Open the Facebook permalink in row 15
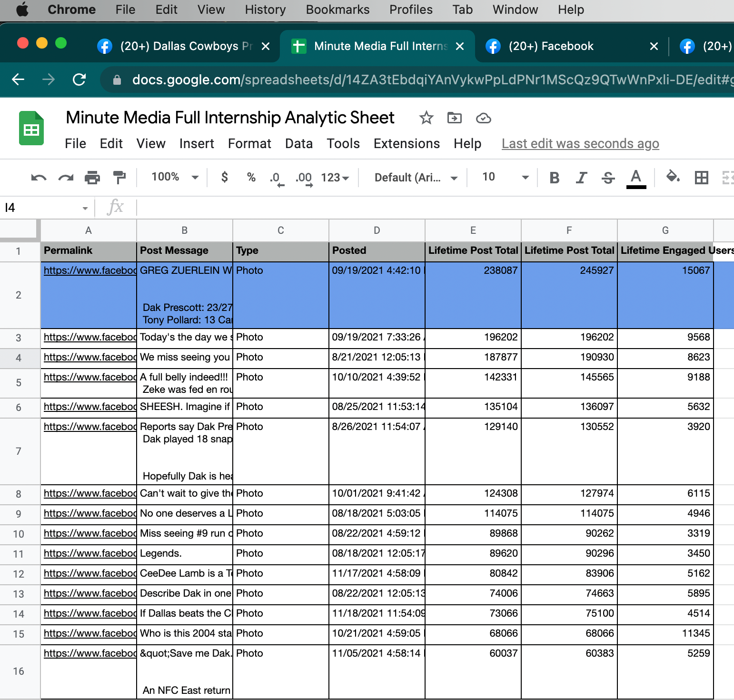This screenshot has width=734, height=700. click(x=90, y=633)
